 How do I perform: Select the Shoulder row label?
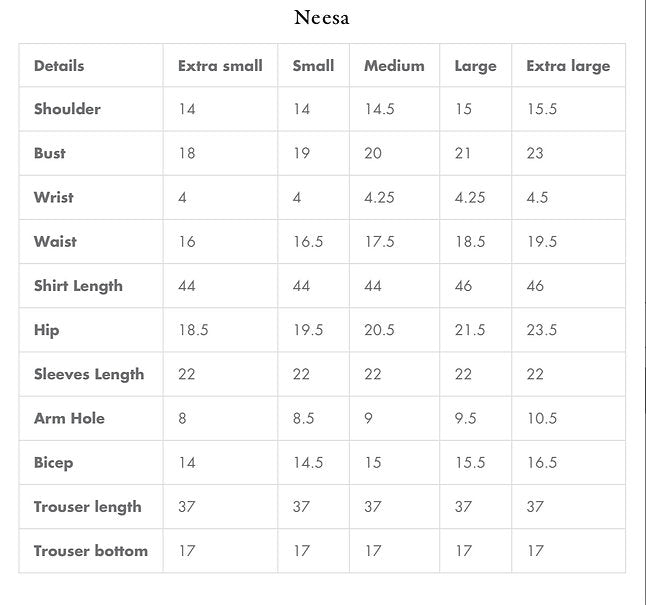coord(67,109)
